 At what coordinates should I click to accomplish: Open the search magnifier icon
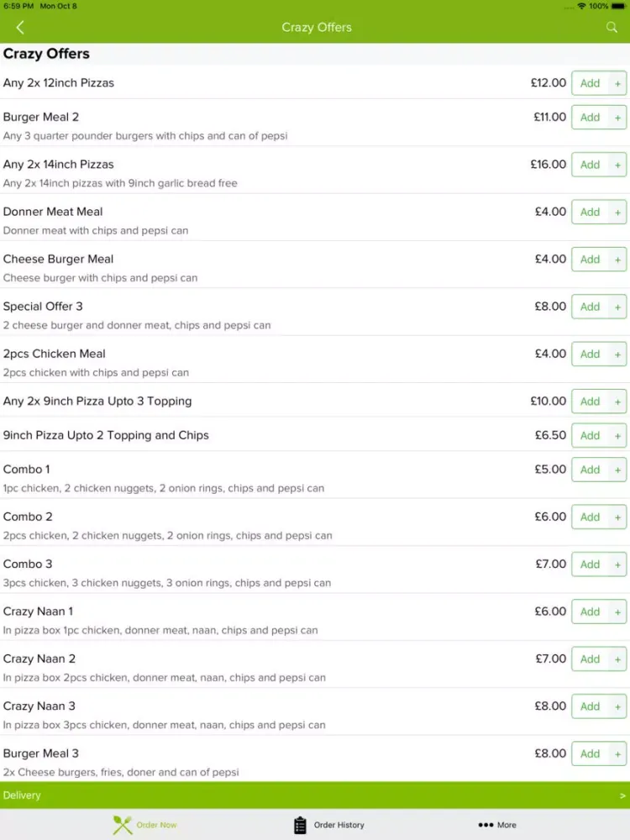pyautogui.click(x=612, y=28)
